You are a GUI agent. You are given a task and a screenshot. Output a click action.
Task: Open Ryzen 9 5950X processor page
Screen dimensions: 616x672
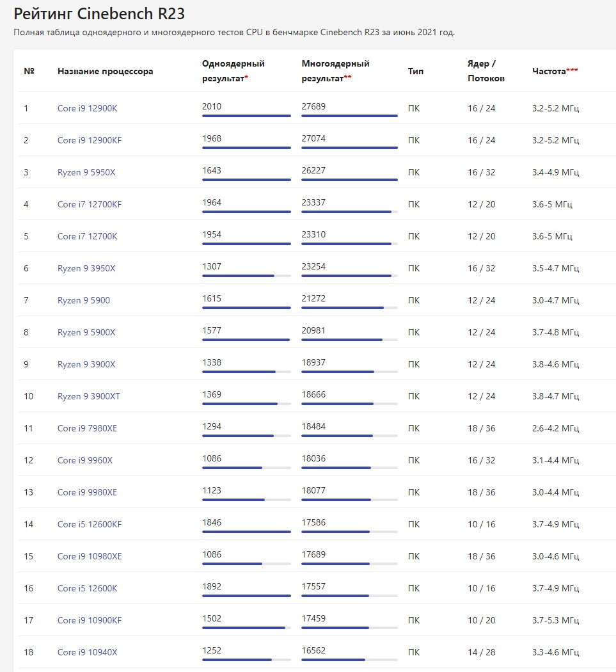tap(86, 172)
